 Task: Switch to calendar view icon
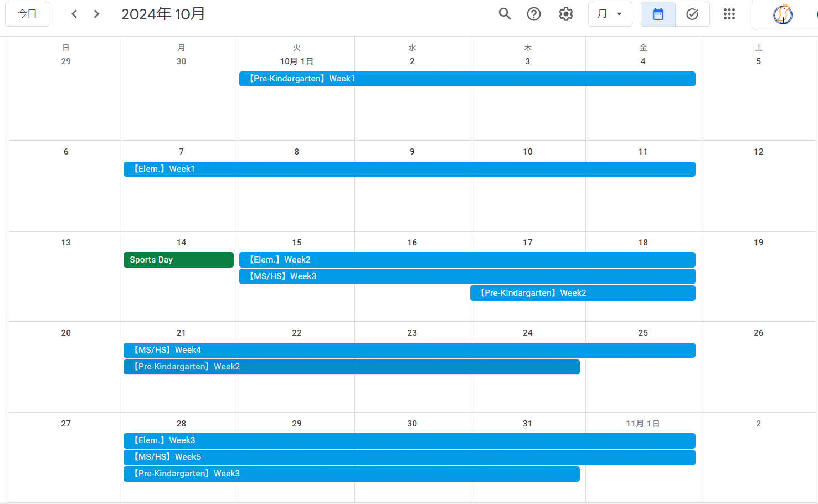click(x=658, y=14)
